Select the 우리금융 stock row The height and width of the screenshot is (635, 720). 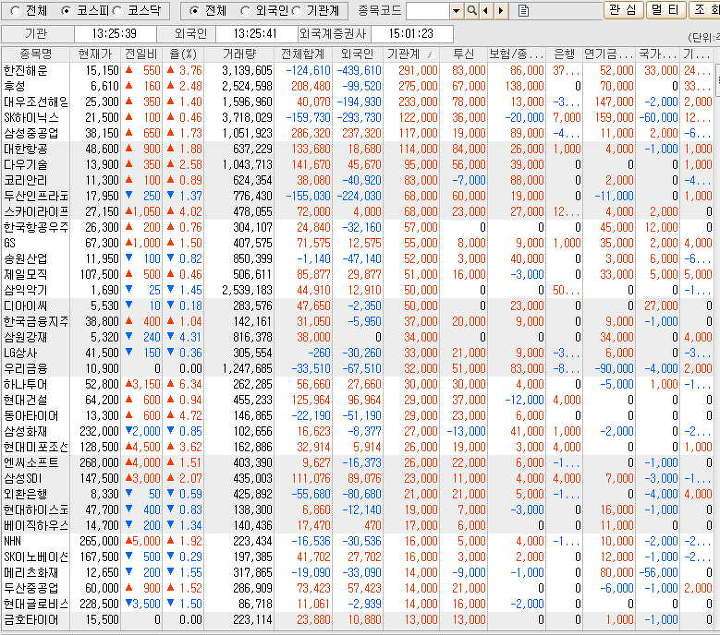(x=358, y=368)
